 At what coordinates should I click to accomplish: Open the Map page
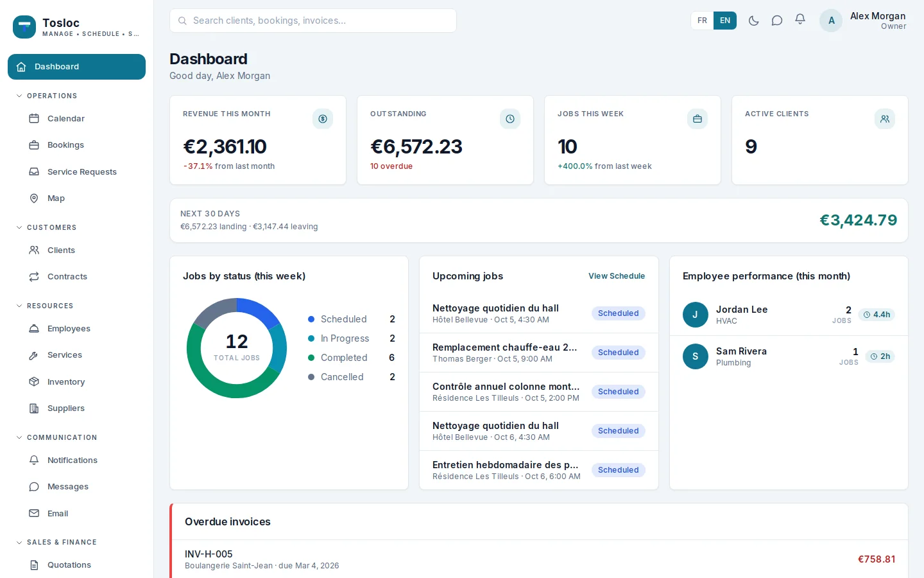click(x=76, y=198)
